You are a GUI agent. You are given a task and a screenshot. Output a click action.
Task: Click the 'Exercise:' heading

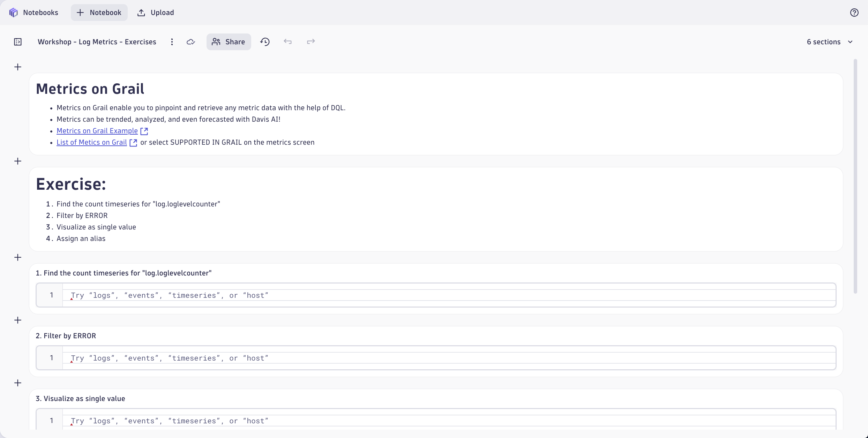pos(71,184)
